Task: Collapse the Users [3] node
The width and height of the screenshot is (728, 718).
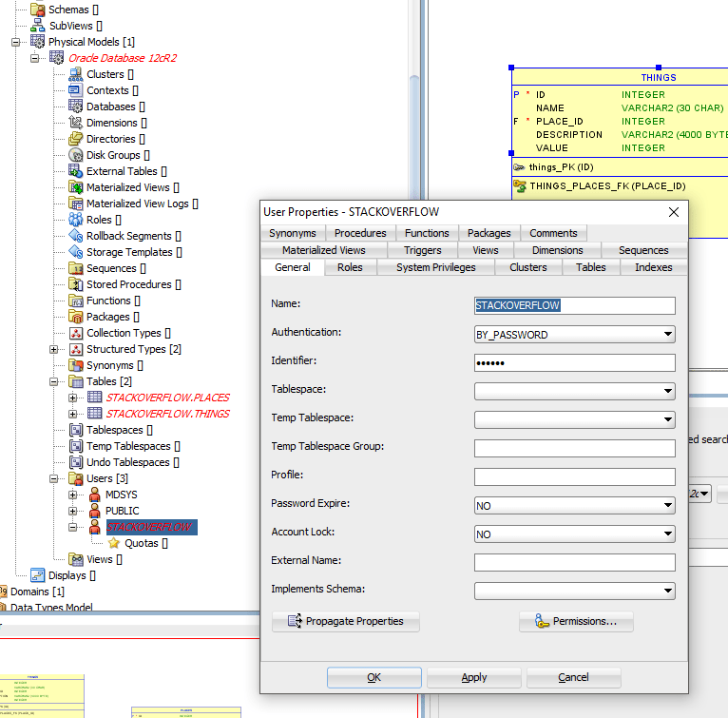Action: [x=54, y=478]
